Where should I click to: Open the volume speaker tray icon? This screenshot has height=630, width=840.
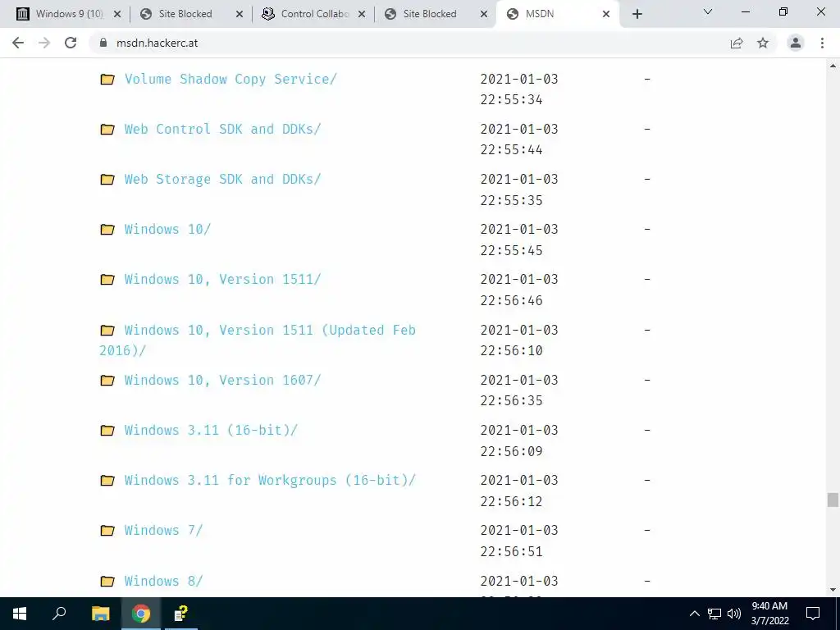pos(733,614)
